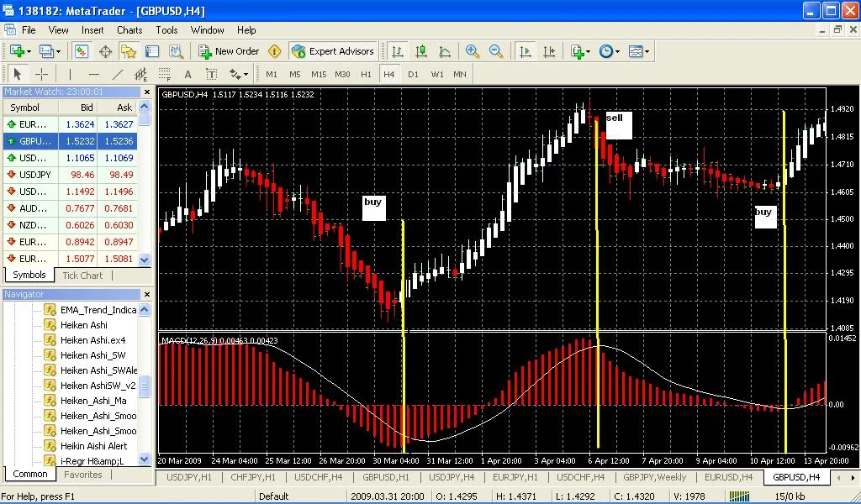Open the File menu
This screenshot has height=504, width=861.
[x=29, y=30]
